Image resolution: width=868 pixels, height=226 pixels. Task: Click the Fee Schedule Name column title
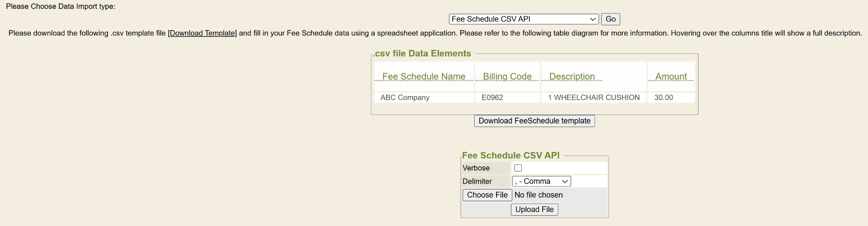[423, 77]
